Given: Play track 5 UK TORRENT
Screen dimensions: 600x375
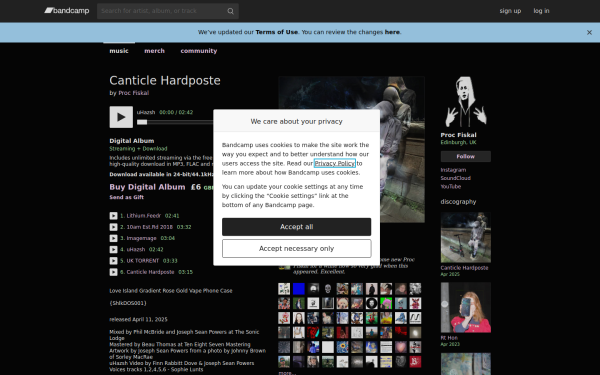Looking at the screenshot, I should click(x=113, y=261).
